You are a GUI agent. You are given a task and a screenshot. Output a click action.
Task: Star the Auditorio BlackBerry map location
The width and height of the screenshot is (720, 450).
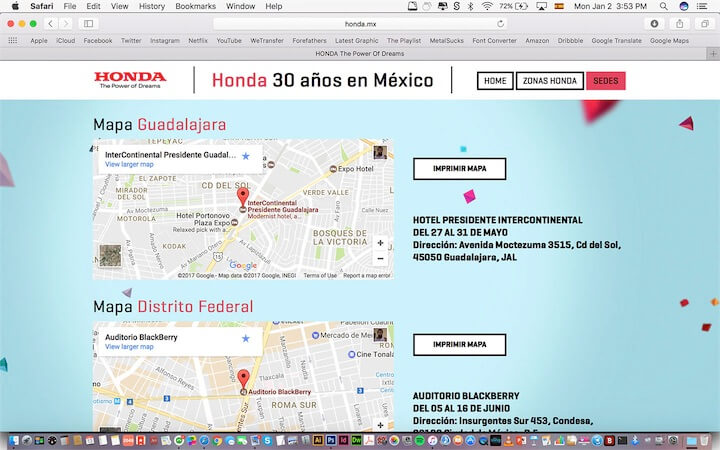246,339
